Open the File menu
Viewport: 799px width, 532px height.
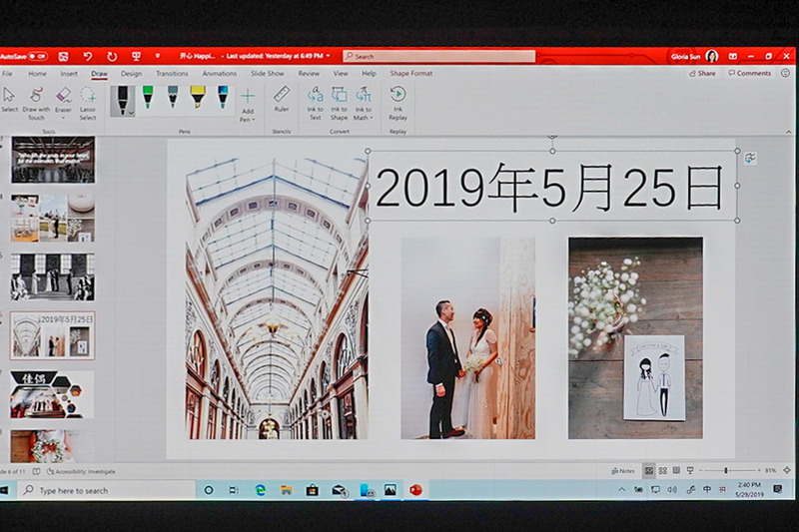8,74
